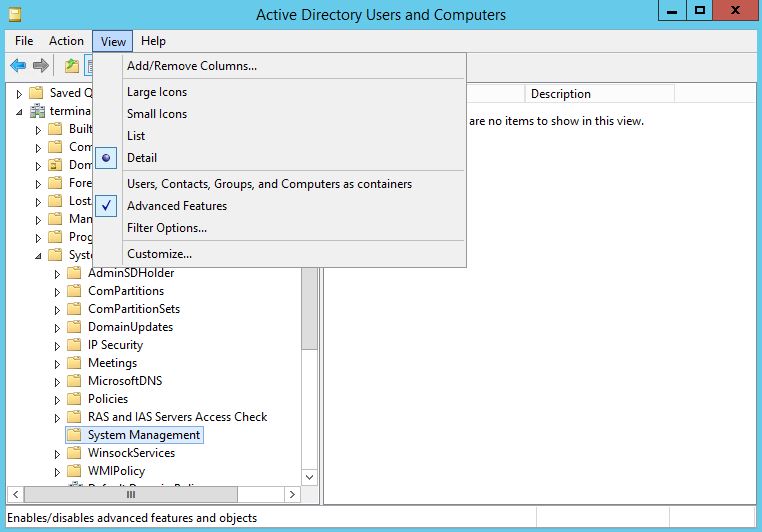762x532 pixels.
Task: Select System Management tree item
Action: pyautogui.click(x=143, y=435)
